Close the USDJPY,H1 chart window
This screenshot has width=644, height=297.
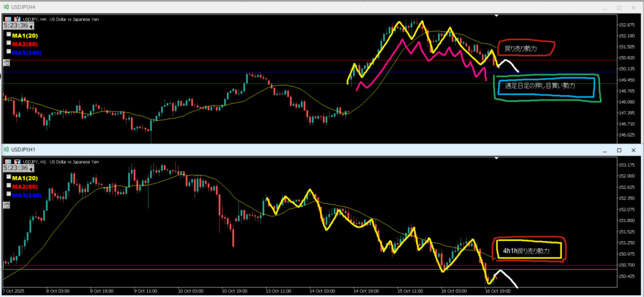[633, 150]
